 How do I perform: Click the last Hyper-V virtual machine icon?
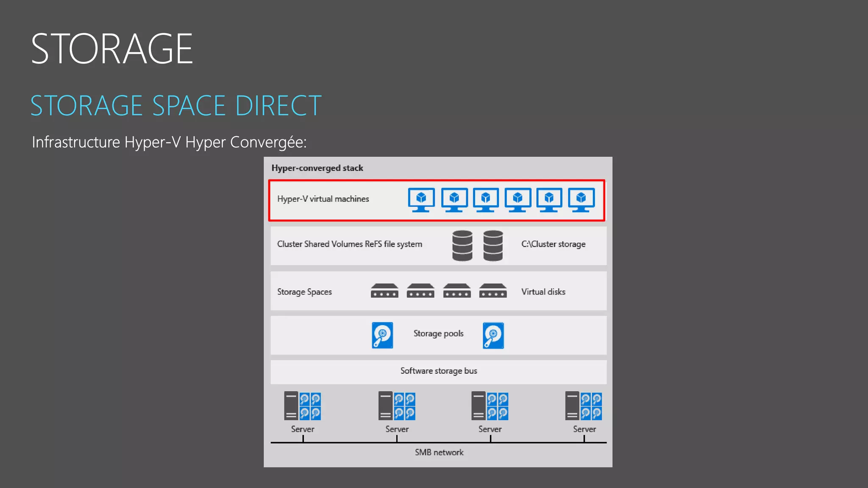coord(581,200)
